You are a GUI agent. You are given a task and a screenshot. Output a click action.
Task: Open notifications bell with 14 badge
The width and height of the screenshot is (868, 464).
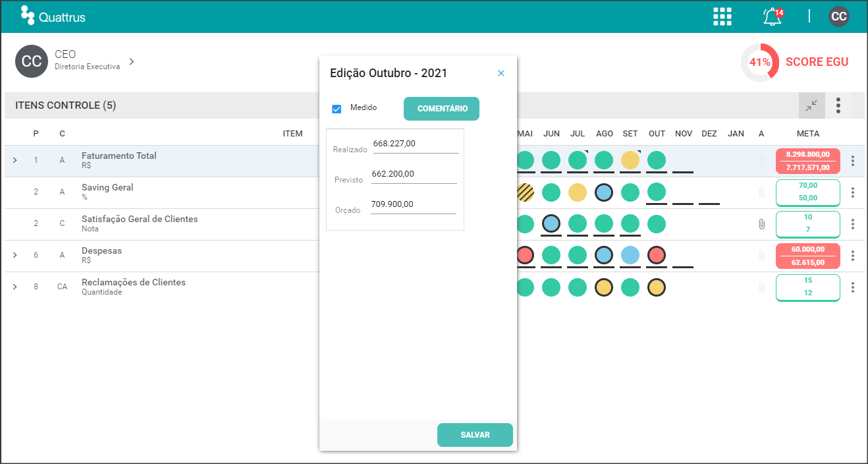pos(773,16)
